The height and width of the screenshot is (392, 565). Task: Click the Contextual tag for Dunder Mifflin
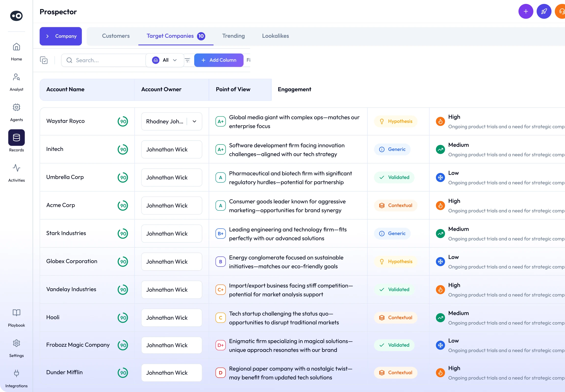(x=396, y=373)
